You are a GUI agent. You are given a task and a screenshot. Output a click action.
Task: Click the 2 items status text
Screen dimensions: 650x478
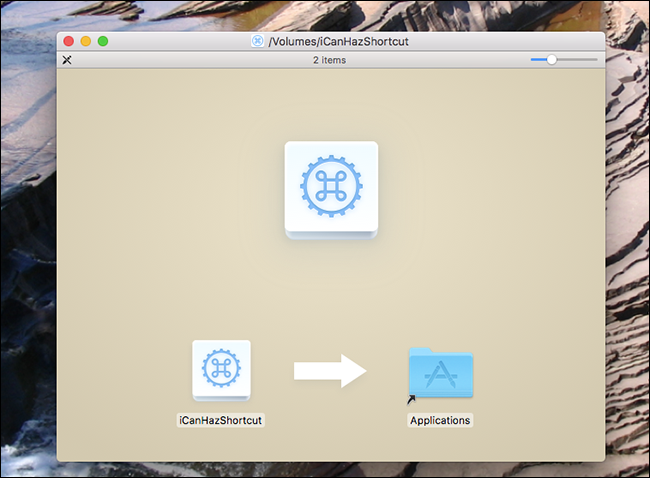[x=330, y=60]
